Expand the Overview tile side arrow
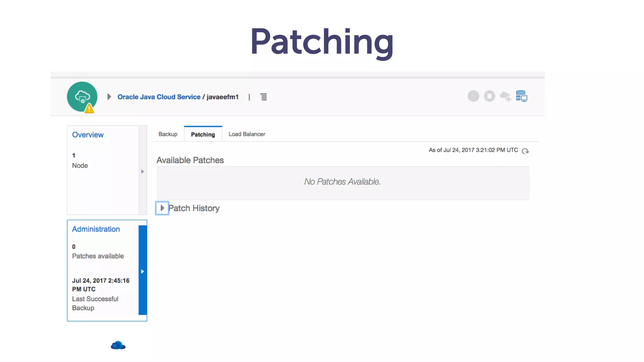The image size is (644, 362). click(142, 172)
